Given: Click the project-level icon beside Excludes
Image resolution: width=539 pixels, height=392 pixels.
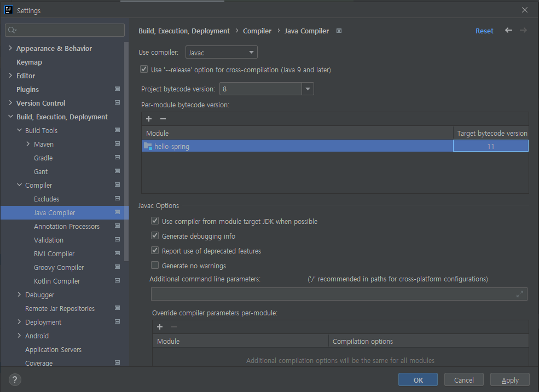Looking at the screenshot, I should (x=117, y=198).
